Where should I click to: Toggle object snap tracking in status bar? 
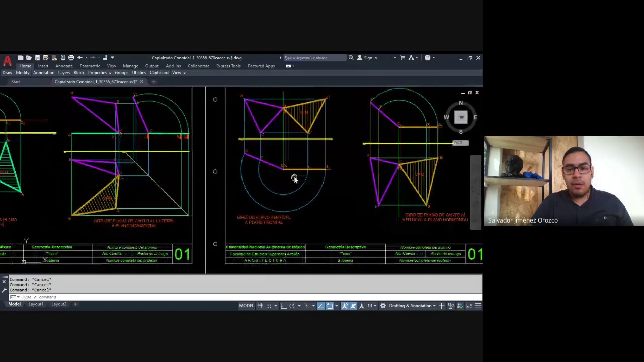point(321,306)
